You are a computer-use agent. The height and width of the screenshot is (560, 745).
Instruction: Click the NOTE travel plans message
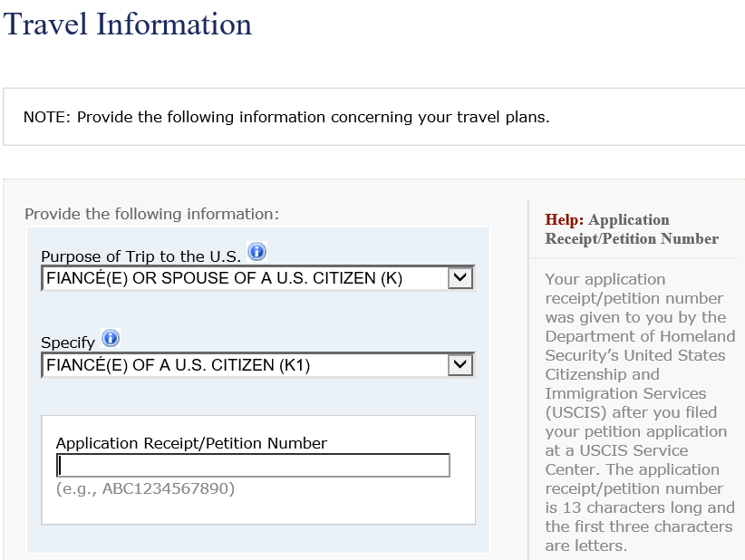coord(286,117)
